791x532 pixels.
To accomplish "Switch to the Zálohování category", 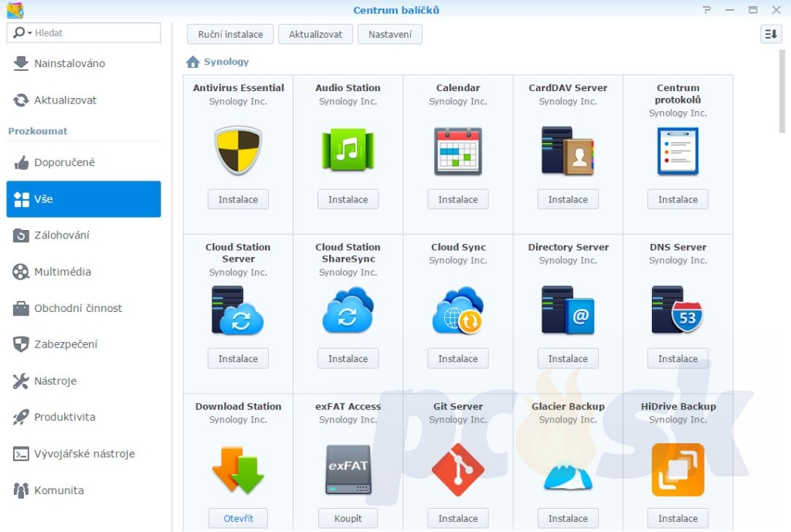I will [x=62, y=236].
